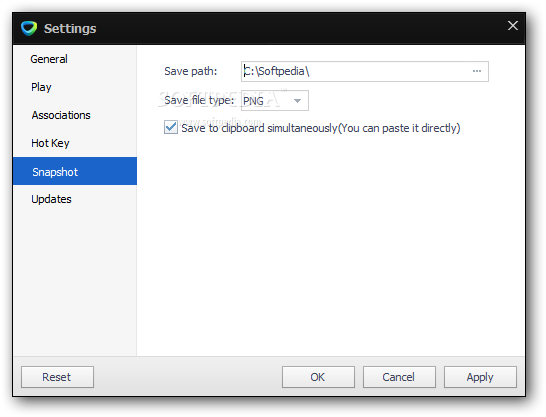Click the Settings title text
The width and height of the screenshot is (546, 417).
(x=70, y=29)
